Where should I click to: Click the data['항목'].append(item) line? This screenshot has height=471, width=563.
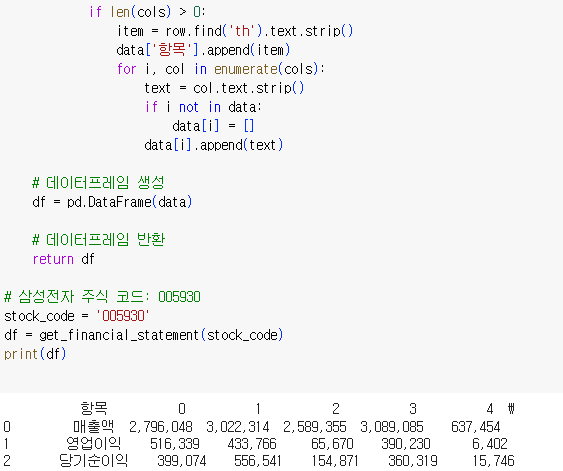coord(203,50)
